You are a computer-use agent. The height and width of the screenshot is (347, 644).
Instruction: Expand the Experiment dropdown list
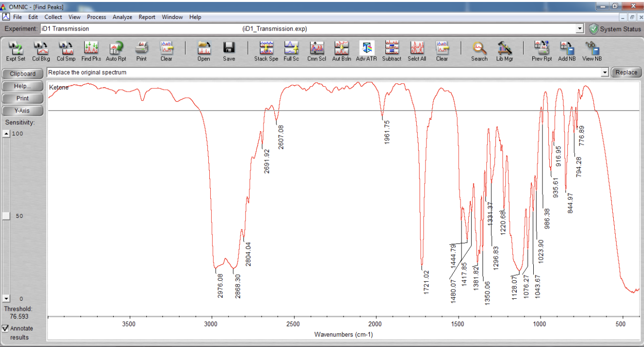580,28
